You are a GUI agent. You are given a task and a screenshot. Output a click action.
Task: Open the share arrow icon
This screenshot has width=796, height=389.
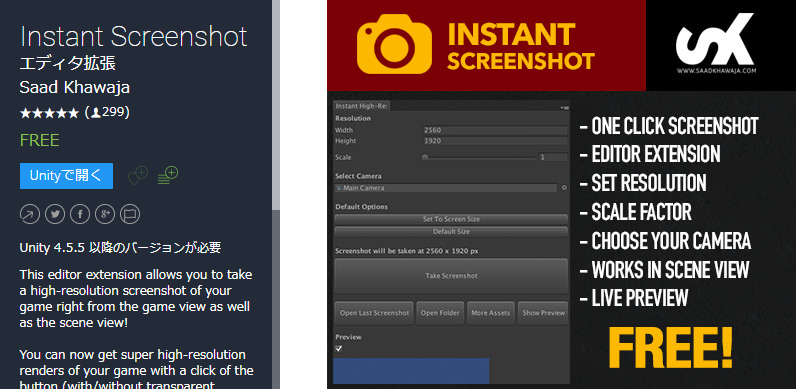[29, 214]
